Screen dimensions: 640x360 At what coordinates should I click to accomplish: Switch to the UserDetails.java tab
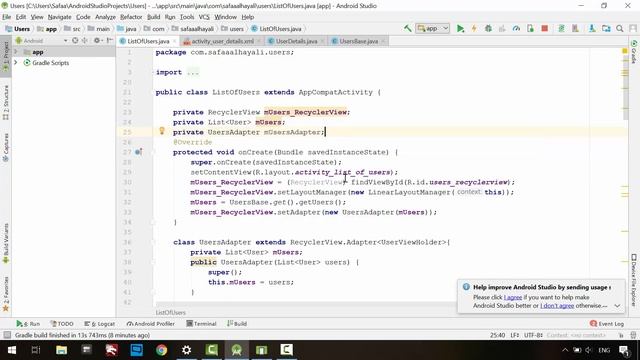(296, 41)
